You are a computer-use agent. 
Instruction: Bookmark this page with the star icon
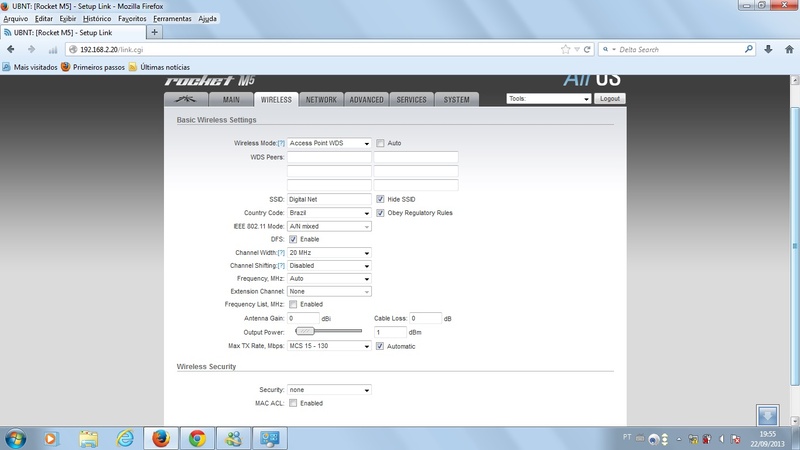[x=565, y=49]
